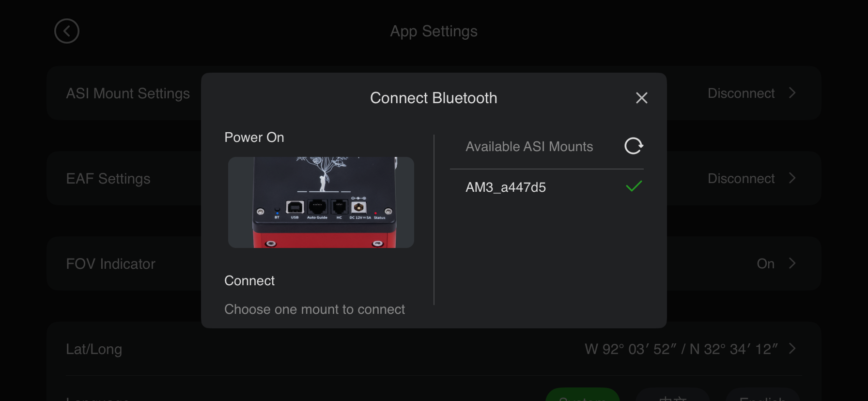Toggle the FOV Indicator On value
Screen dimensions: 868x401
coord(765,264)
